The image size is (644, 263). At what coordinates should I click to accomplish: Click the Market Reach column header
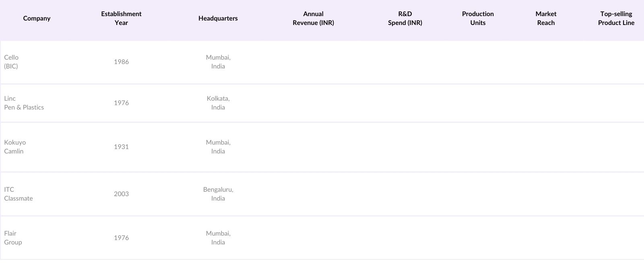[546, 19]
